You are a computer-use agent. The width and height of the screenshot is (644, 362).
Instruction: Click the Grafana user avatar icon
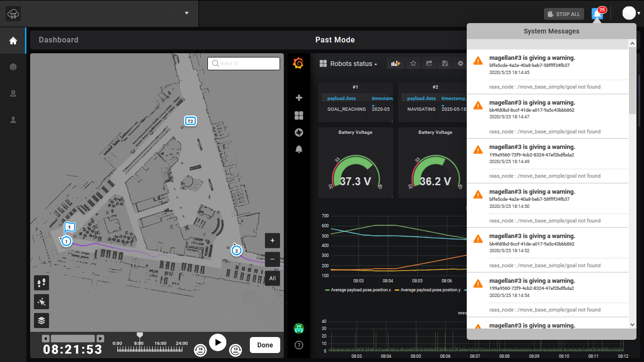pyautogui.click(x=299, y=328)
